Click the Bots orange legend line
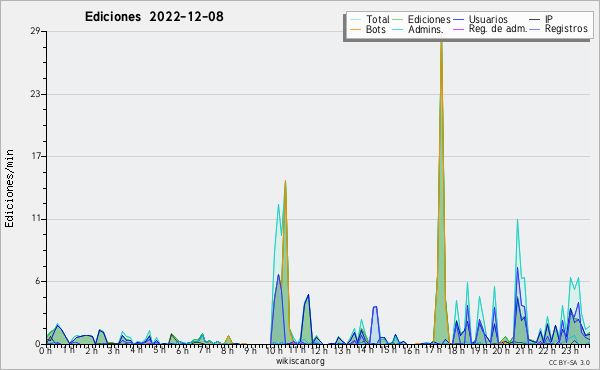600x370 pixels. pyautogui.click(x=355, y=29)
